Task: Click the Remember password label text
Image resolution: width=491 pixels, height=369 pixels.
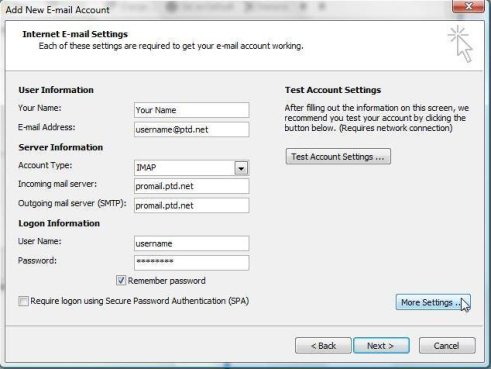Action: coord(167,281)
